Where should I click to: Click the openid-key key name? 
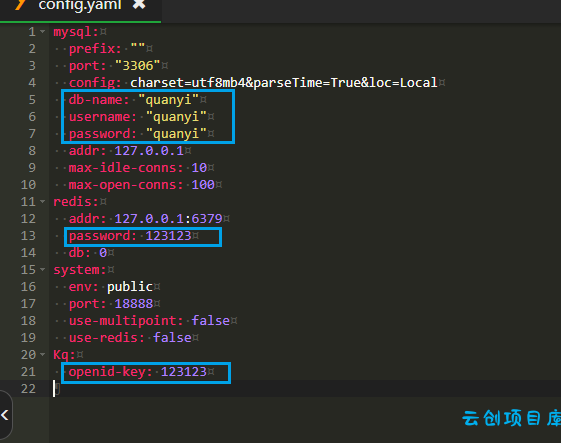tap(111, 372)
